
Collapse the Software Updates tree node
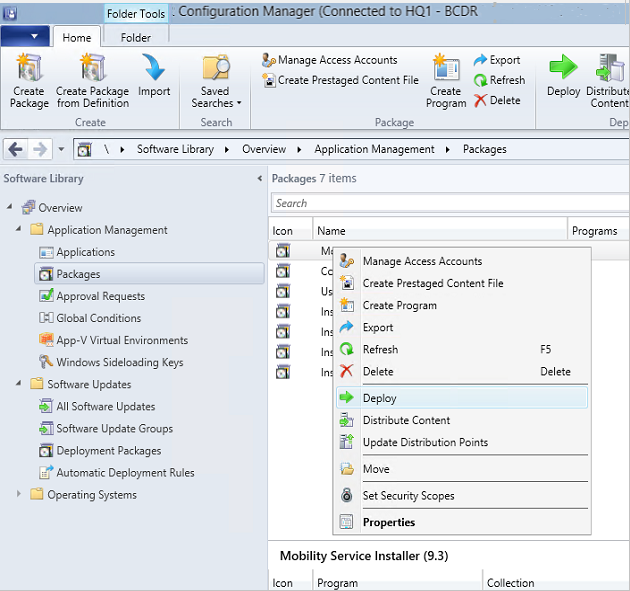coord(21,385)
